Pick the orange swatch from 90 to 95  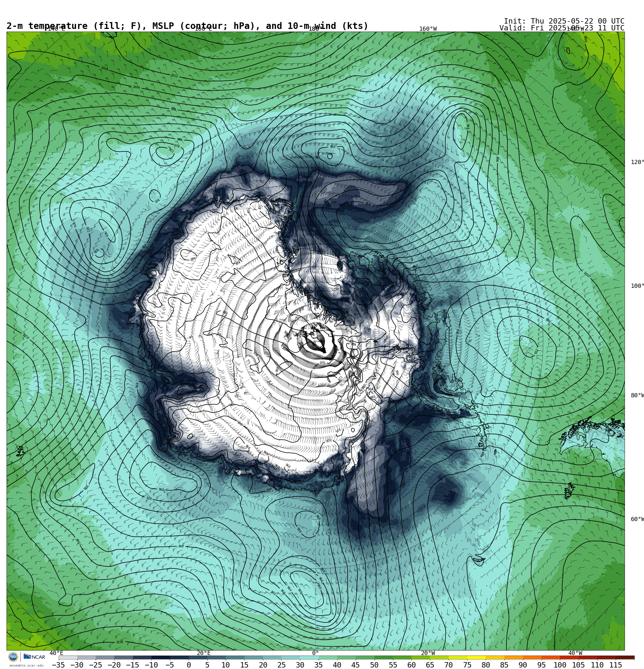(532, 657)
